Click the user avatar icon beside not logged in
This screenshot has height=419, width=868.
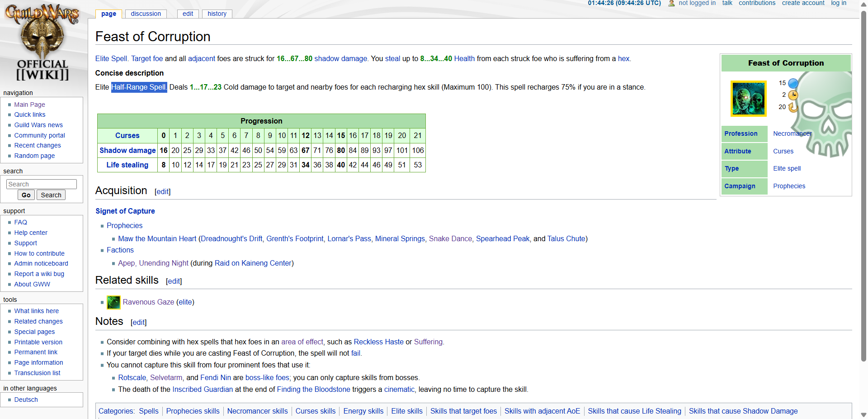[671, 3]
